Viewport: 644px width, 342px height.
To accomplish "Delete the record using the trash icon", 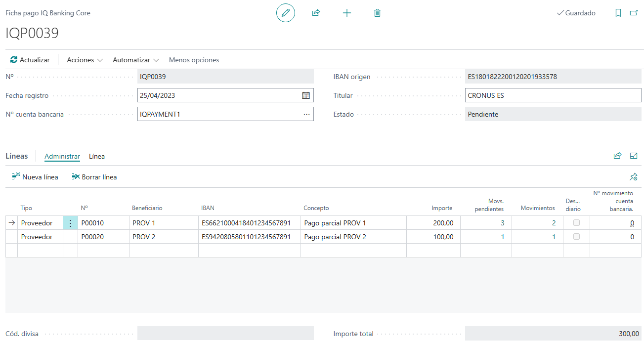I will pos(377,13).
